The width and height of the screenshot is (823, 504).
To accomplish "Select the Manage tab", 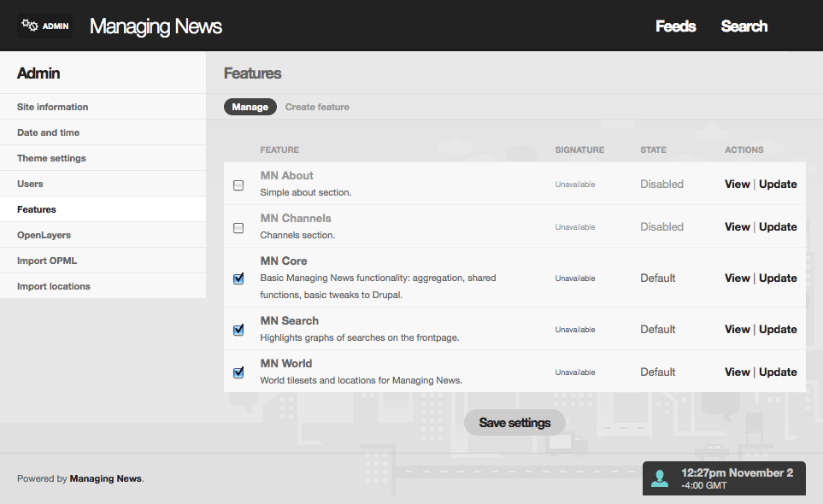I will coord(250,107).
